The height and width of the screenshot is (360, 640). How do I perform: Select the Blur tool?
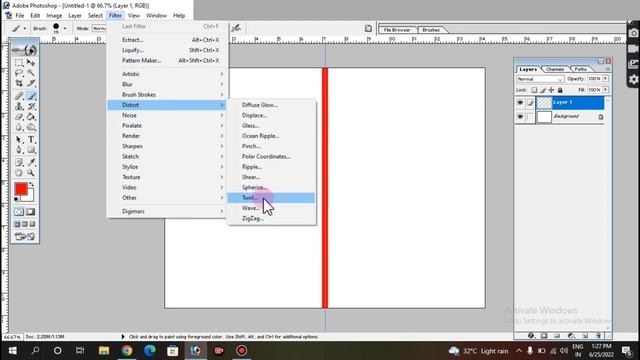19,127
